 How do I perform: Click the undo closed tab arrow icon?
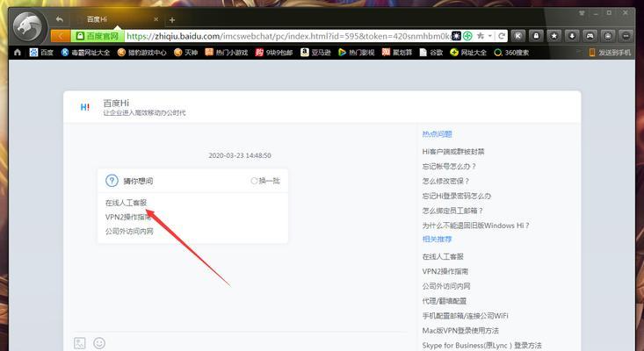[60, 19]
